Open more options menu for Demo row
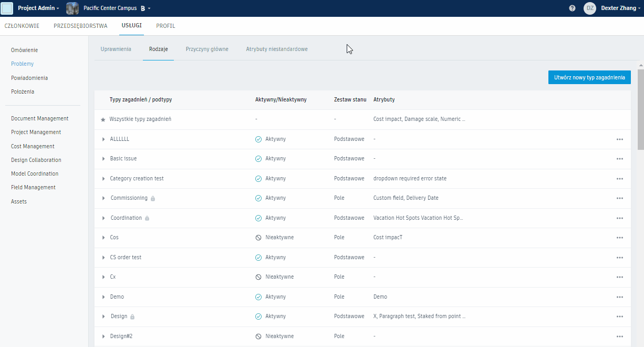Viewport: 644px width, 347px height. click(x=620, y=297)
